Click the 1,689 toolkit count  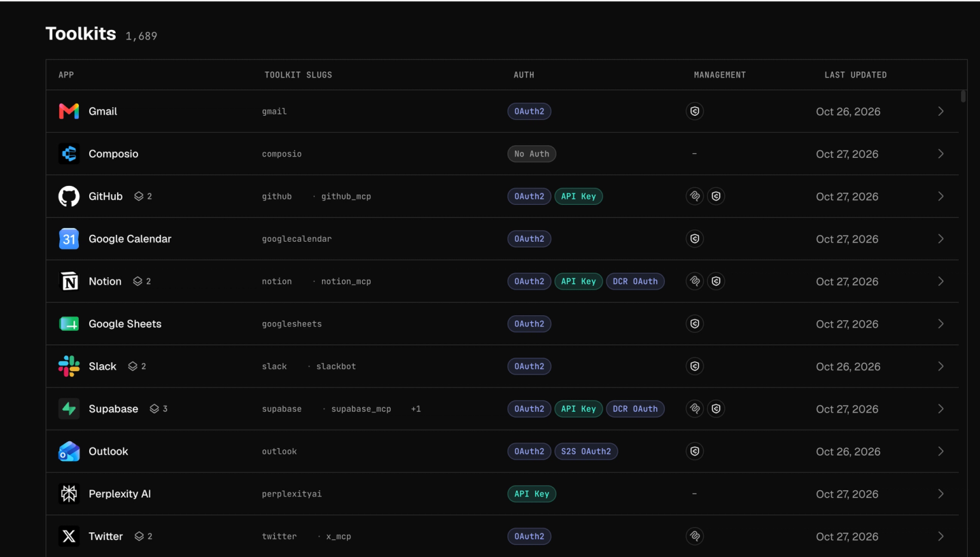142,36
